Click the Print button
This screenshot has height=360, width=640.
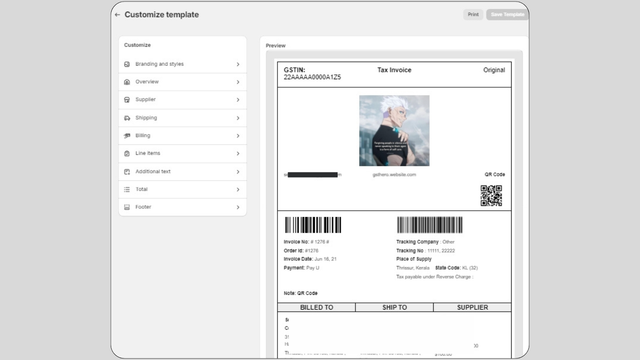coord(473,15)
